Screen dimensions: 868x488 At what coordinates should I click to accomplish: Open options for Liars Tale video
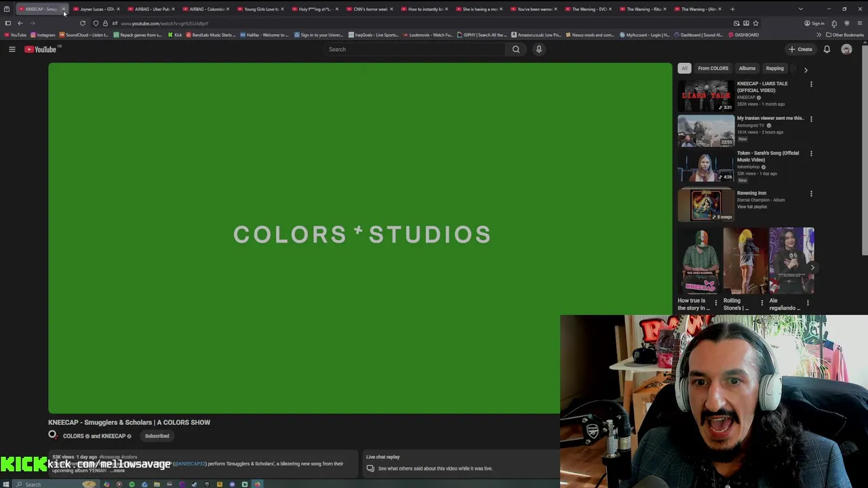811,85
